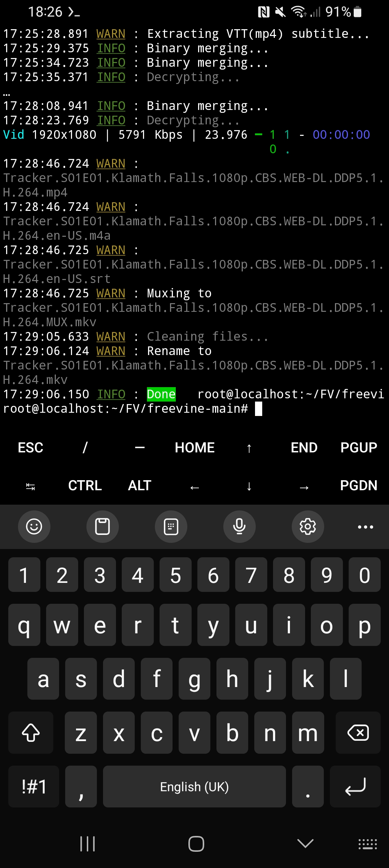
Task: Tap the English (UK) space bar
Action: (194, 787)
